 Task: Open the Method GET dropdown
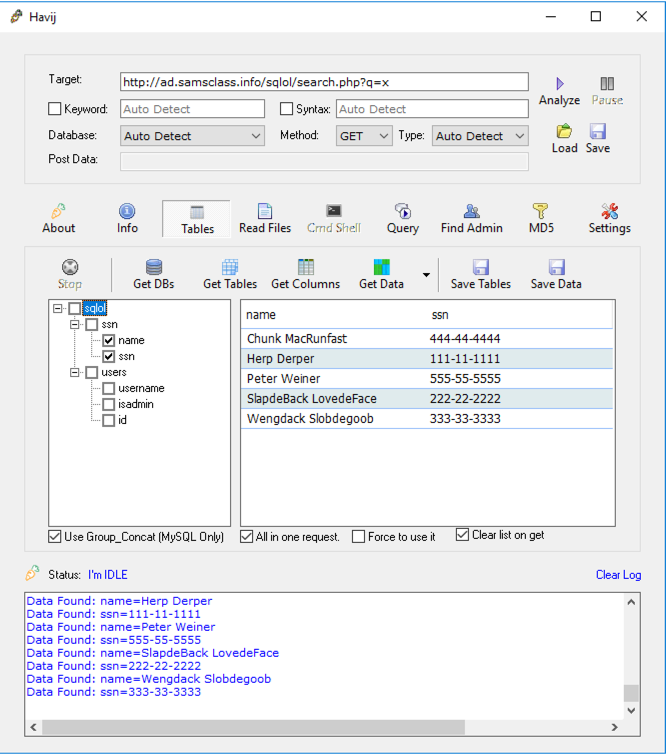click(364, 136)
